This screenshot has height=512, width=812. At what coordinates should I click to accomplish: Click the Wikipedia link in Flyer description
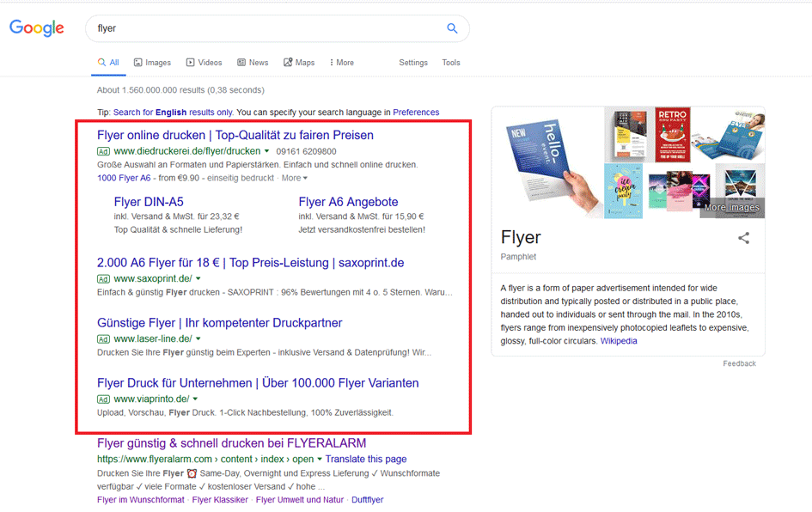point(619,341)
